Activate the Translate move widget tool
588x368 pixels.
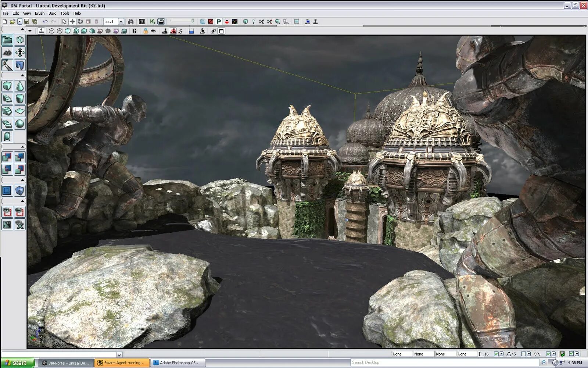[x=72, y=22]
